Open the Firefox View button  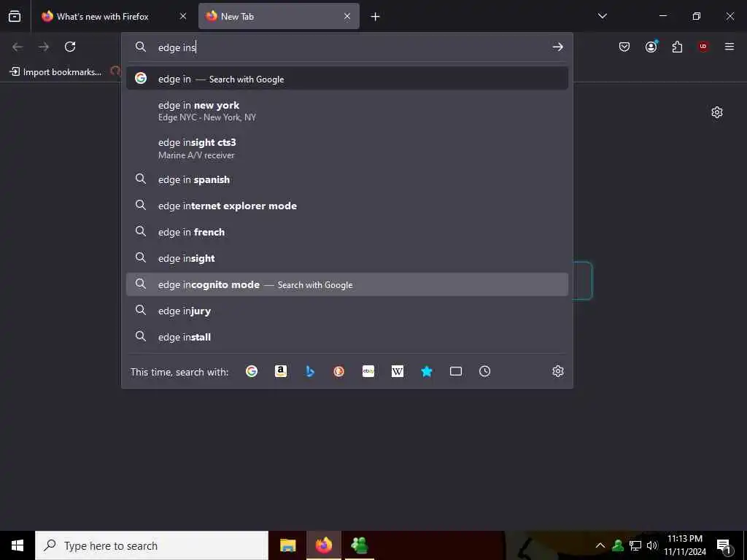point(15,16)
